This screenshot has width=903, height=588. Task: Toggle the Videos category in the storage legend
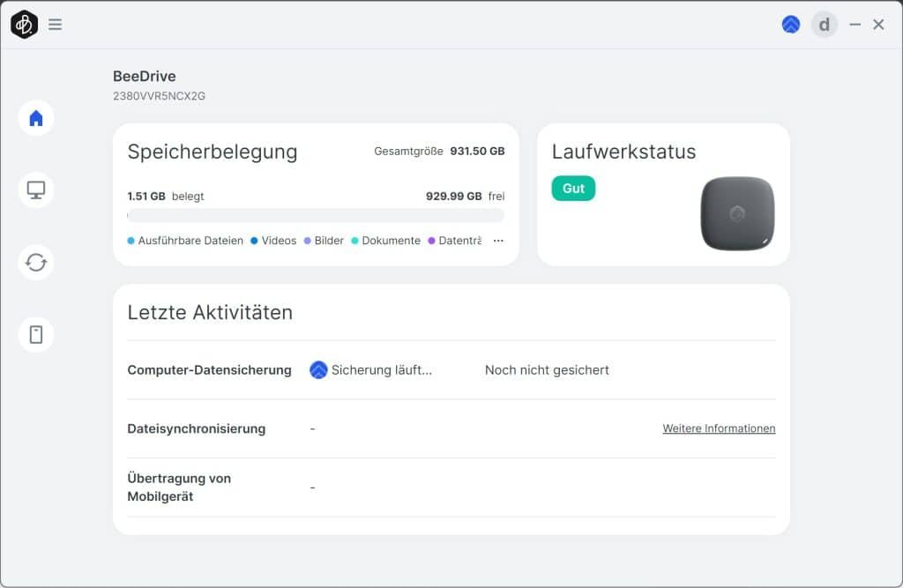pos(273,240)
